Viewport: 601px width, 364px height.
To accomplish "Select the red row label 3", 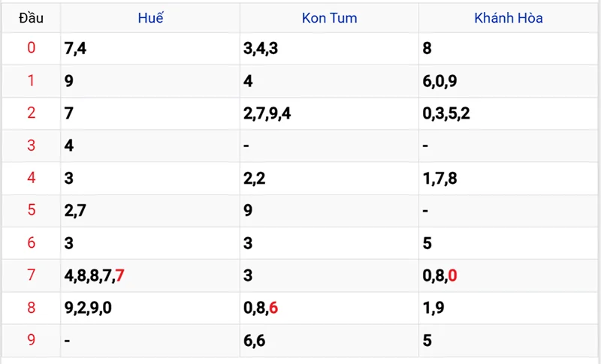I will [31, 146].
